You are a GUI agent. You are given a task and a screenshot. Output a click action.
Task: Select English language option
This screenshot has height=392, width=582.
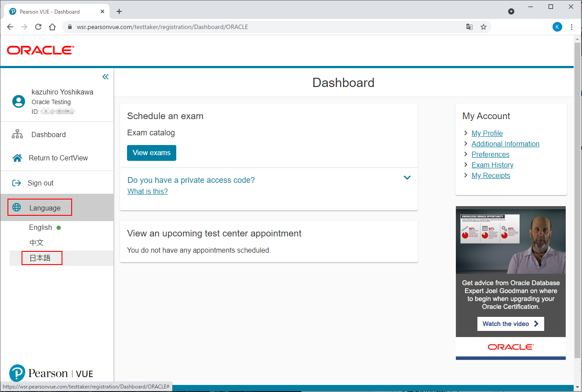[40, 227]
